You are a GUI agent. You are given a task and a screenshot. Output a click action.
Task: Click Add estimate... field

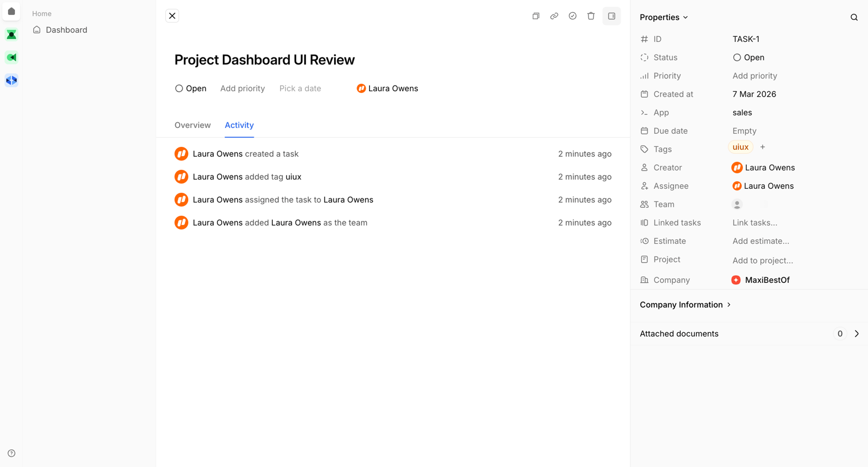761,241
